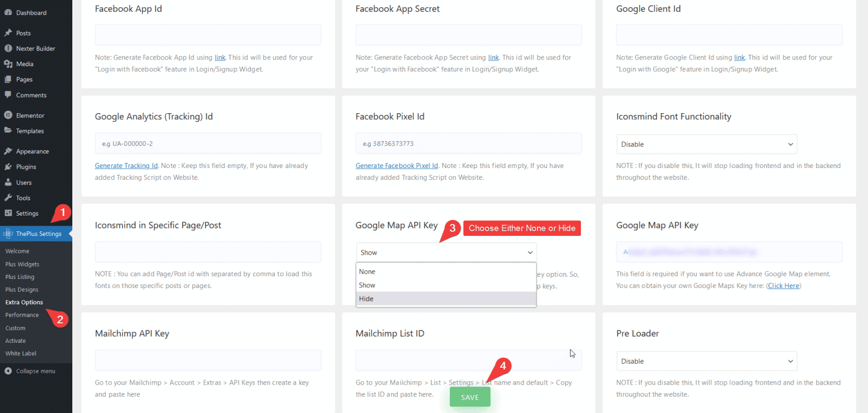Screen dimensions: 868x413
Task: Click inside the Facebook App Id field
Action: click(207, 35)
